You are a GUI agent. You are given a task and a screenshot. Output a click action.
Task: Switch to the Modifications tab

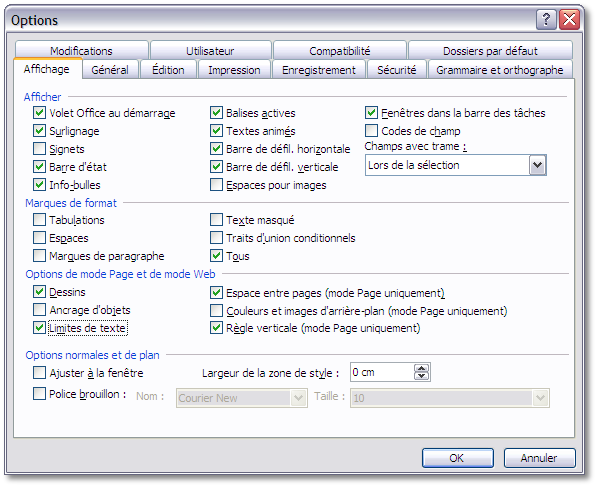point(81,51)
